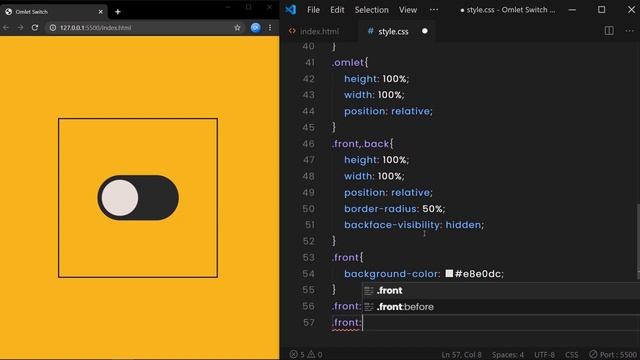Click the Port : 5500 Live Server button
Screen dimensions: 640x360
tap(613, 355)
